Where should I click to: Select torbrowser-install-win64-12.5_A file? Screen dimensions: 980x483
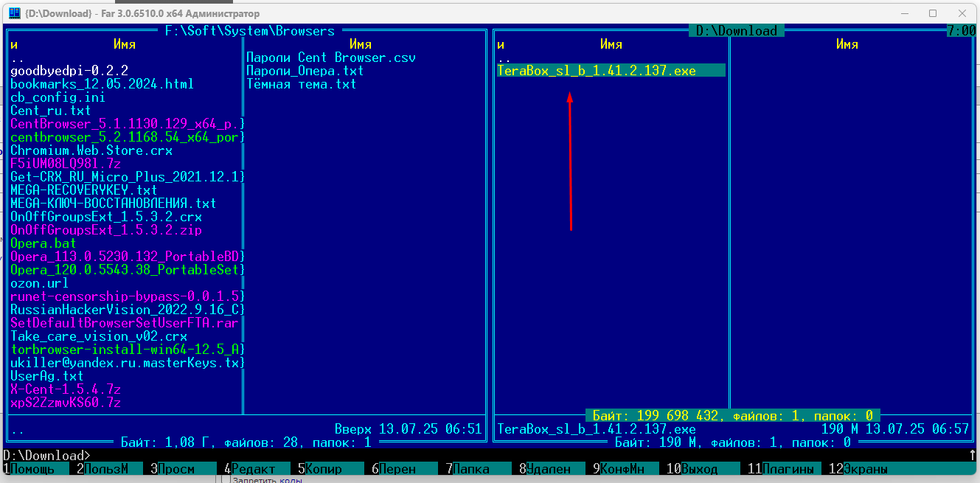coord(126,350)
